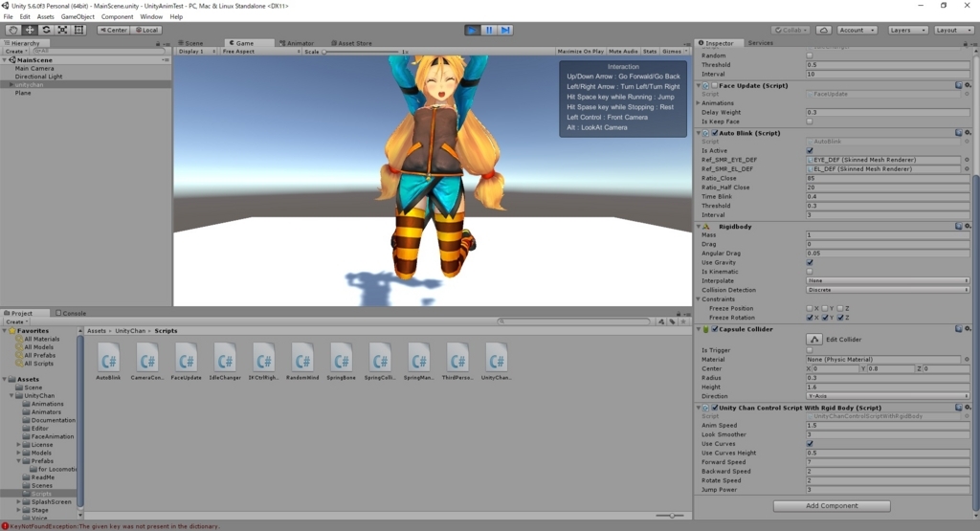Click Edit Collider icon button

click(813, 340)
